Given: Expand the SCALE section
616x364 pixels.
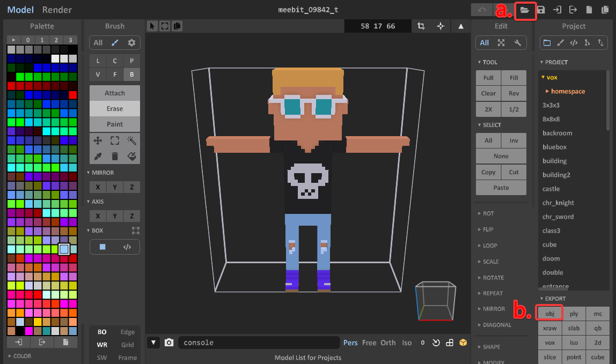Looking at the screenshot, I should click(490, 262).
